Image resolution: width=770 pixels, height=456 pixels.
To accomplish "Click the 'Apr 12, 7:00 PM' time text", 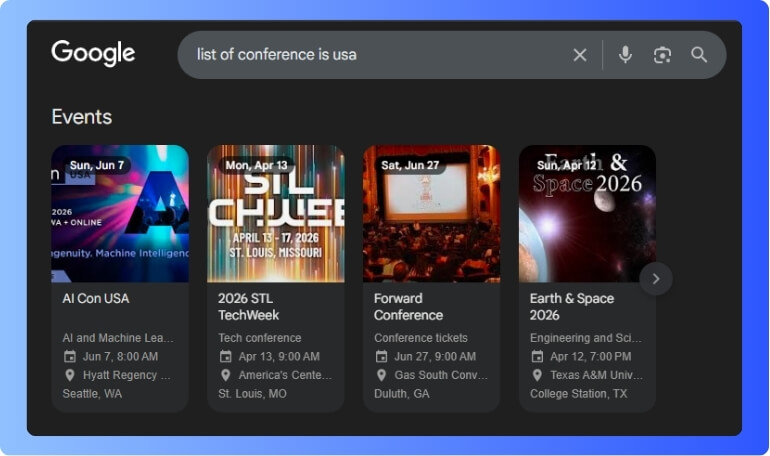I will point(591,356).
